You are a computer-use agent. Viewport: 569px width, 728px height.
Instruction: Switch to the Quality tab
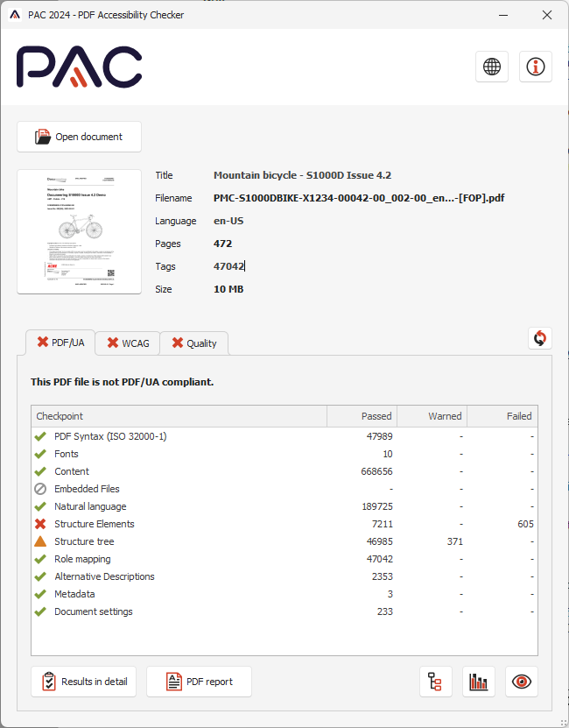point(193,343)
